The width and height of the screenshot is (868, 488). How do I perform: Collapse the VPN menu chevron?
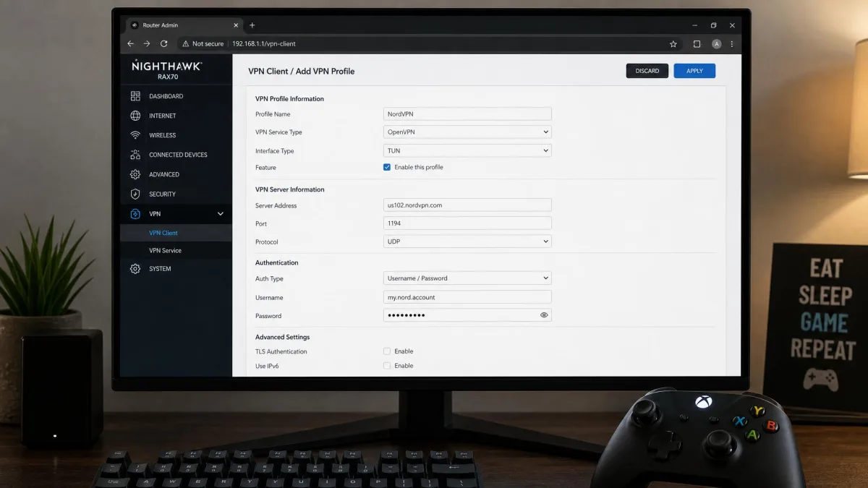pyautogui.click(x=221, y=214)
